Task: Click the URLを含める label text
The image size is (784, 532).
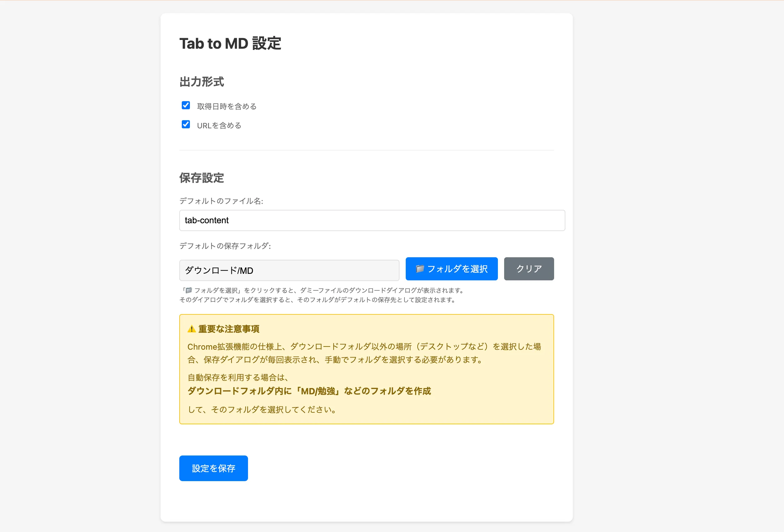Action: (x=219, y=126)
